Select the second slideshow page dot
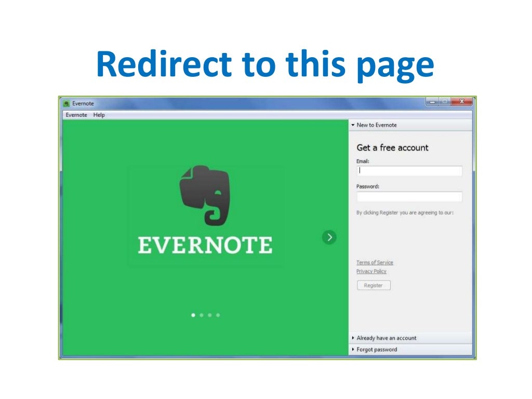The height and width of the screenshot is (399, 532). pyautogui.click(x=202, y=315)
